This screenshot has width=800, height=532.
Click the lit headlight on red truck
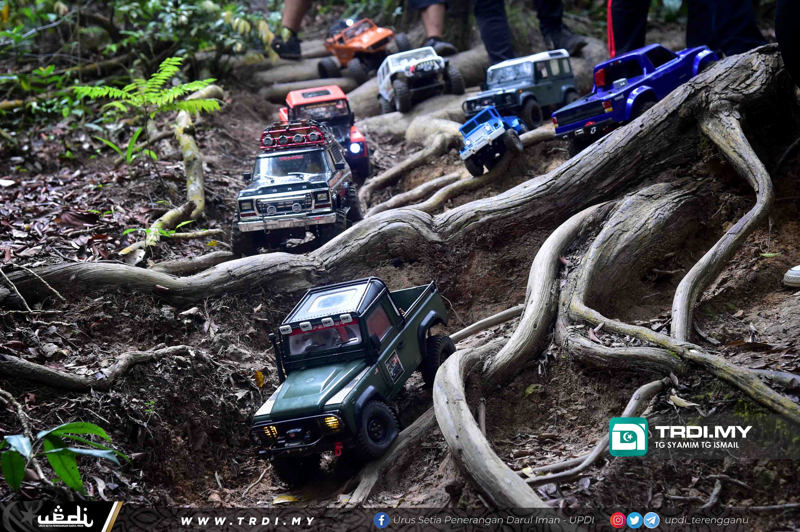355,148
